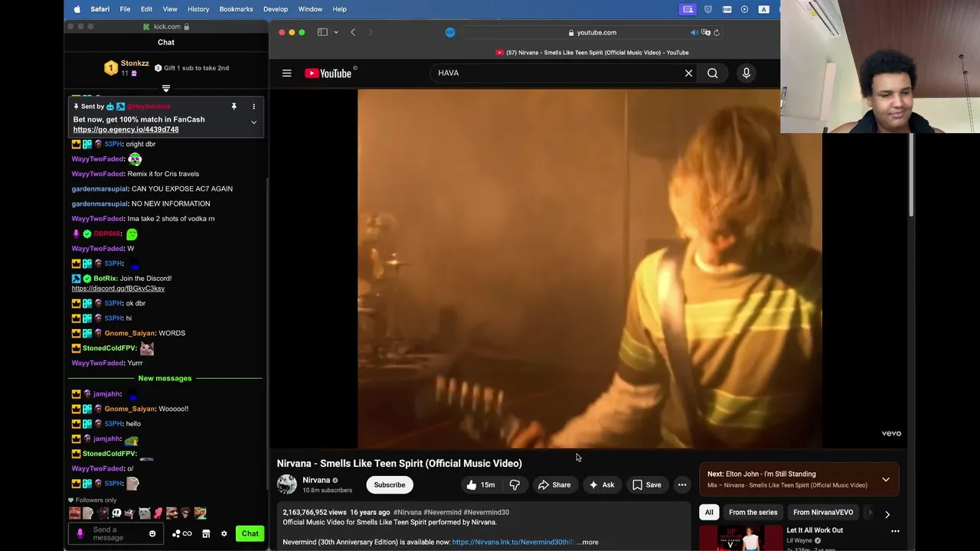Mute tab audio via speaker icon
Viewport: 980px width, 551px height.
tap(694, 32)
